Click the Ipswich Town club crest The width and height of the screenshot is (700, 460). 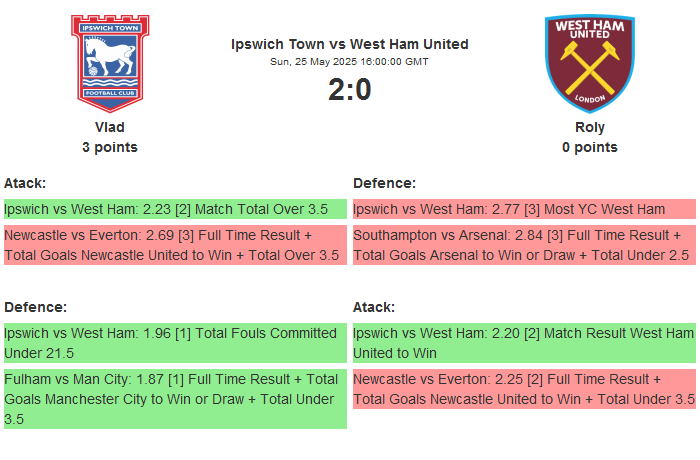110,62
